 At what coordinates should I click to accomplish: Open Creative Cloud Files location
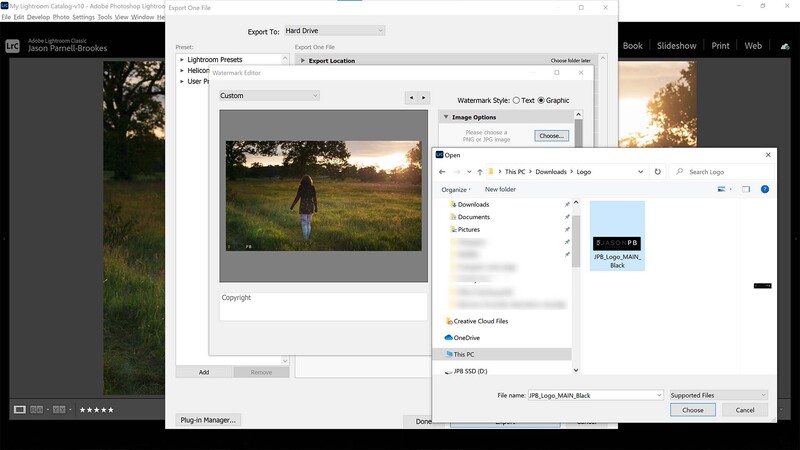coord(480,321)
